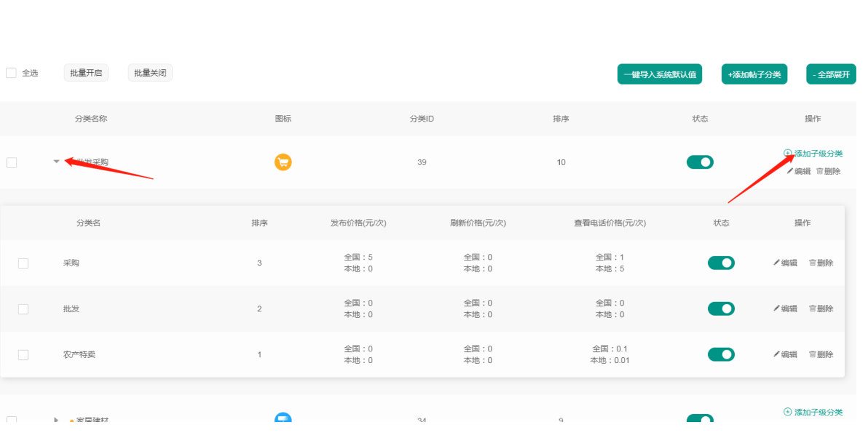Delete the 农产特卖 subcategory row
Viewport: 868px width, 433px height.
coord(821,354)
